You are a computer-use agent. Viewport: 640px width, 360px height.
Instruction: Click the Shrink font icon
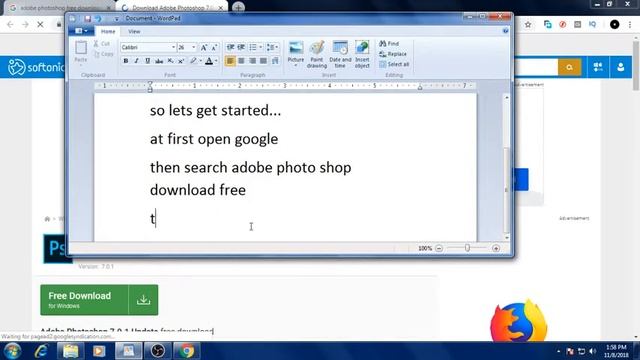[214, 47]
